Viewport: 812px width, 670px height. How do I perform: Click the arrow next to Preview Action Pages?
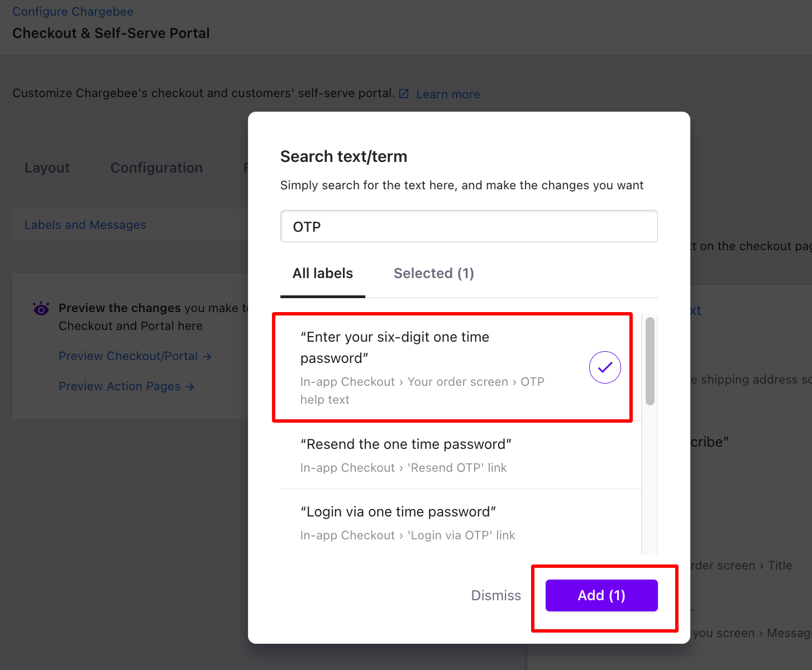click(x=190, y=386)
